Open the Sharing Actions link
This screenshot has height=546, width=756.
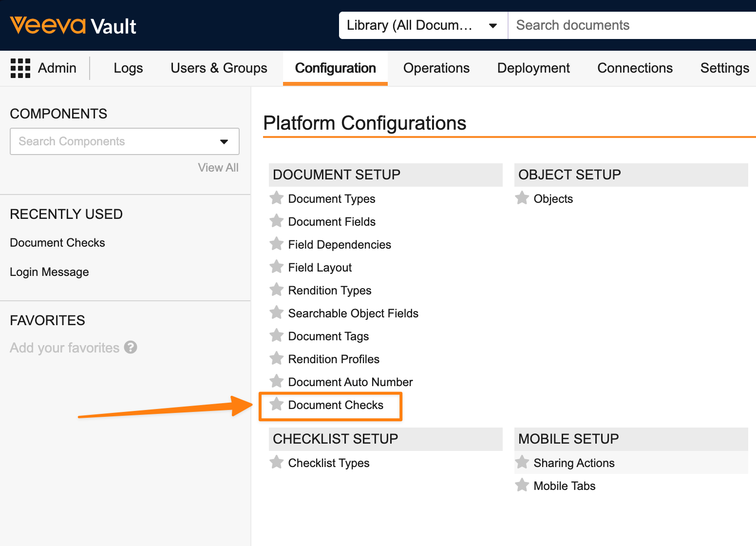(x=574, y=463)
